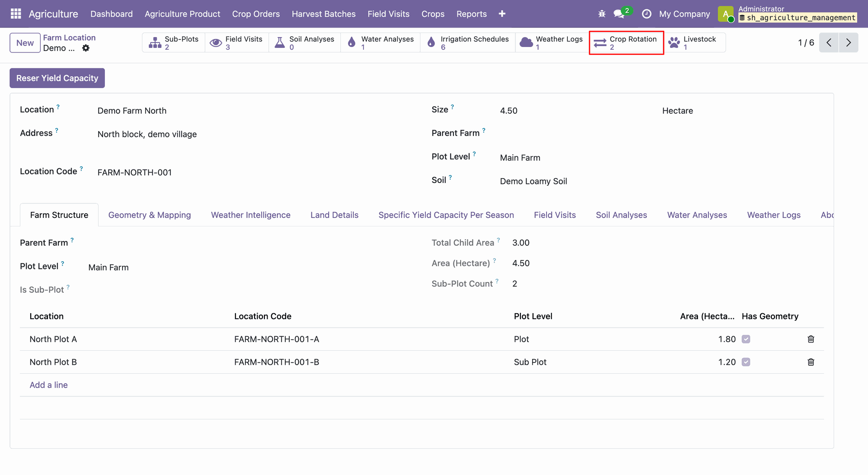Open Specific Yield Capacity Per Season tab
Viewport: 868px width, 475px height.
pos(446,215)
